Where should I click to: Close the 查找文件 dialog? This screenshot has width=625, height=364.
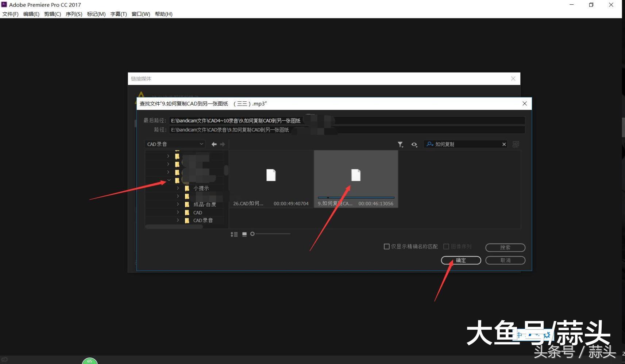(x=525, y=103)
